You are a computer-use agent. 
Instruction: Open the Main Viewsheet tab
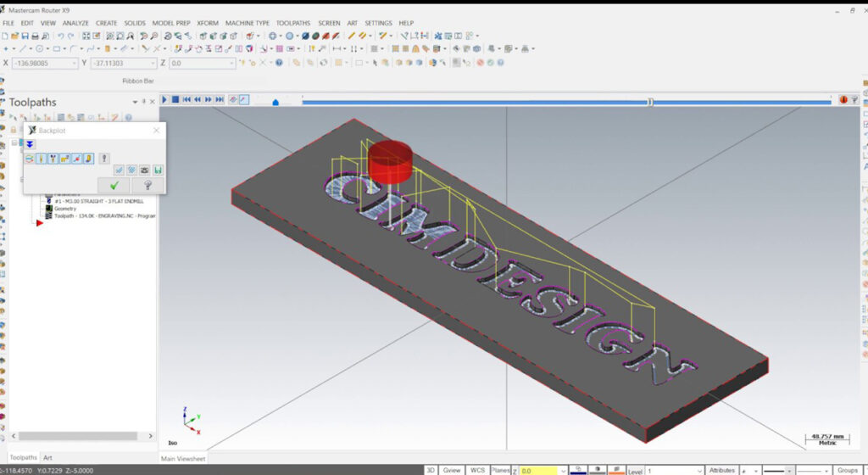click(x=183, y=458)
